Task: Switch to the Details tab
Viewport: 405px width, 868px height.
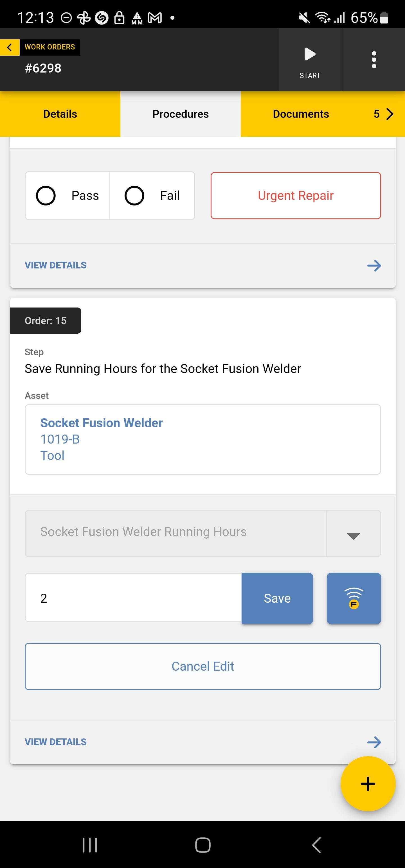Action: [x=60, y=114]
